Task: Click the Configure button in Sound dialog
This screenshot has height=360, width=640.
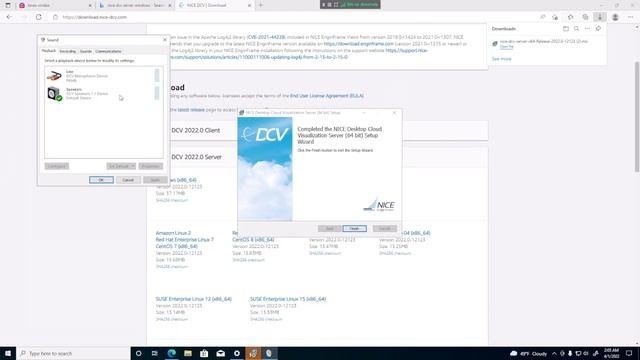Action: tap(57, 166)
